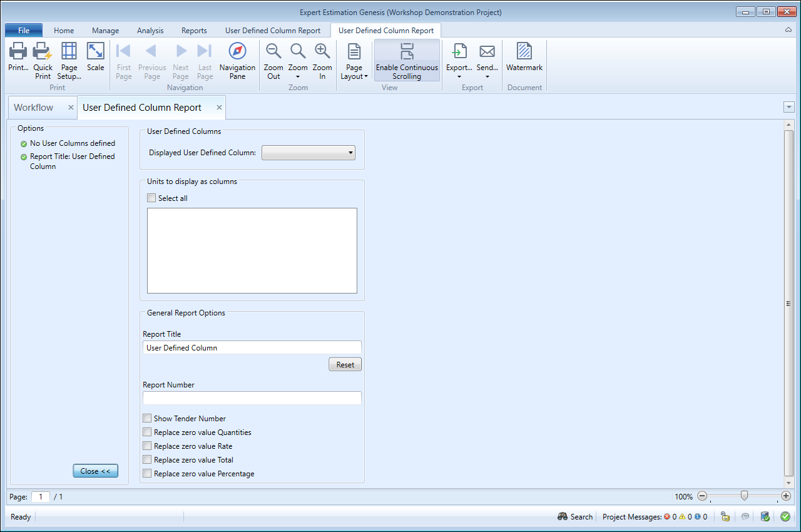The width and height of the screenshot is (801, 532).
Task: Check the Select all checkbox
Action: pos(151,198)
